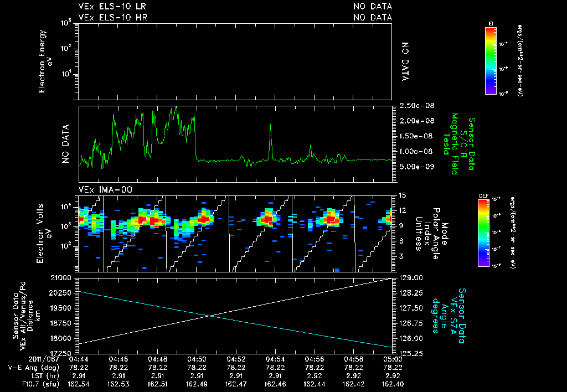Click the F10.7 value '162.47'
Viewport: 567px width, 392px height.
(236, 384)
